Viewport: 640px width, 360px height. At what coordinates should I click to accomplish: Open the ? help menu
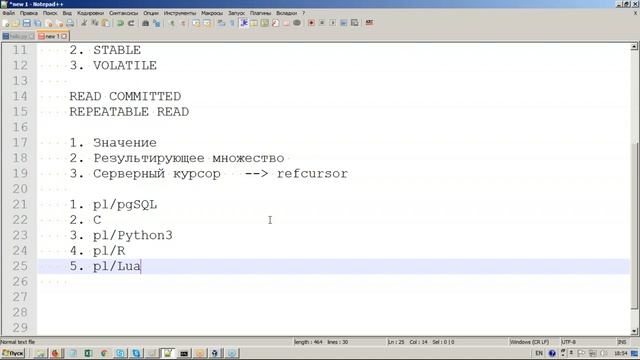[x=303, y=13]
